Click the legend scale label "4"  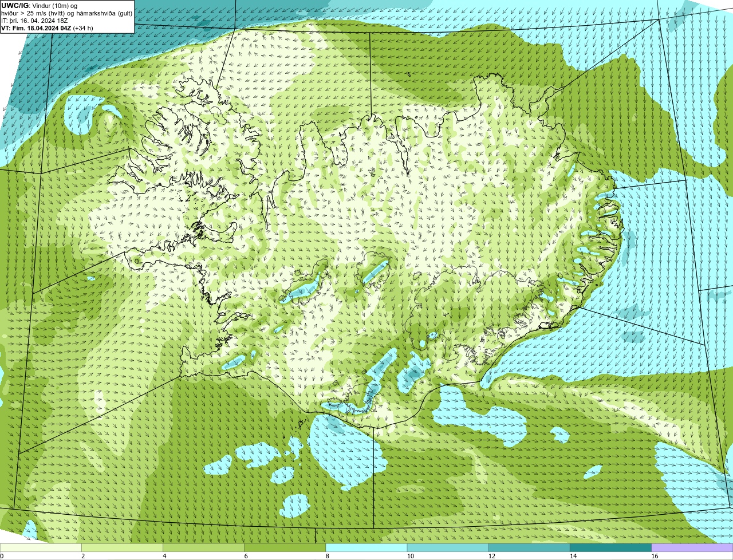click(164, 556)
